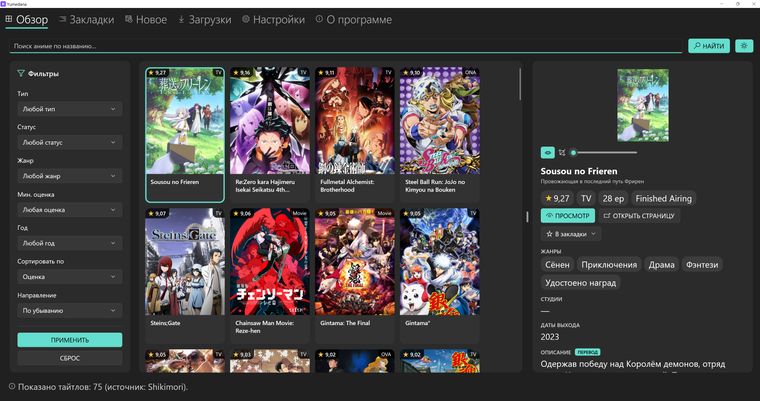Click the info icon on О программе tab
This screenshot has height=401, width=760.
[319, 19]
